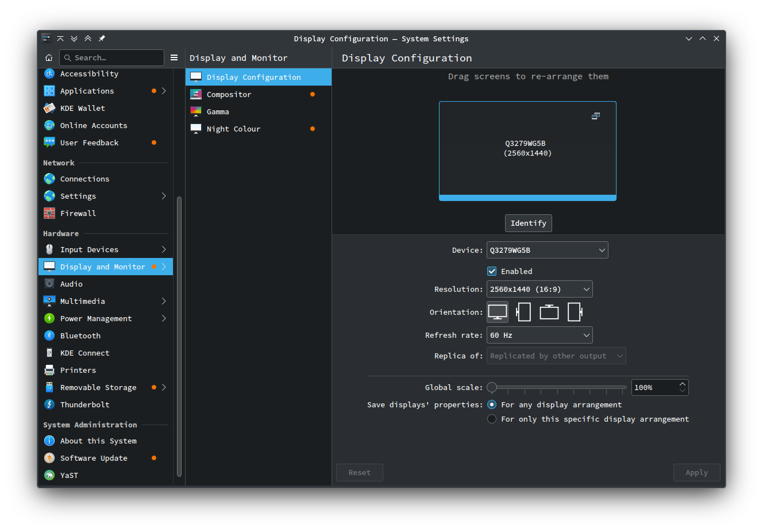This screenshot has width=763, height=532.
Task: Select For only this specific display arrangement
Action: (492, 419)
